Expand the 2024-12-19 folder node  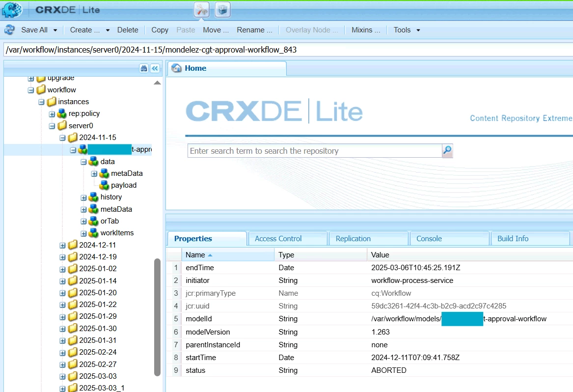coord(62,257)
